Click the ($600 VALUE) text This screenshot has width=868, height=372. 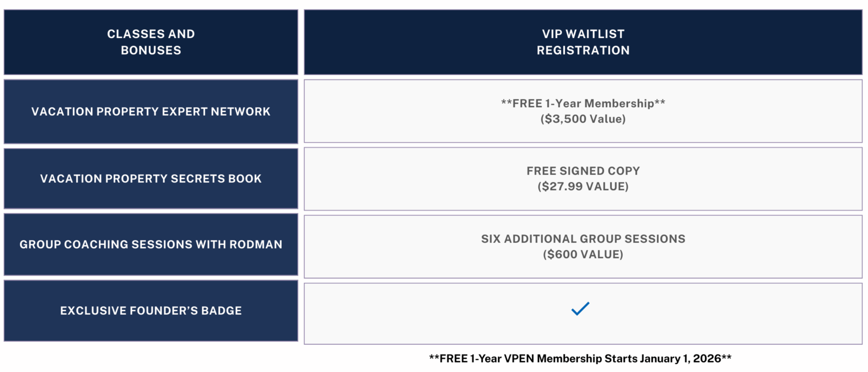tap(583, 255)
